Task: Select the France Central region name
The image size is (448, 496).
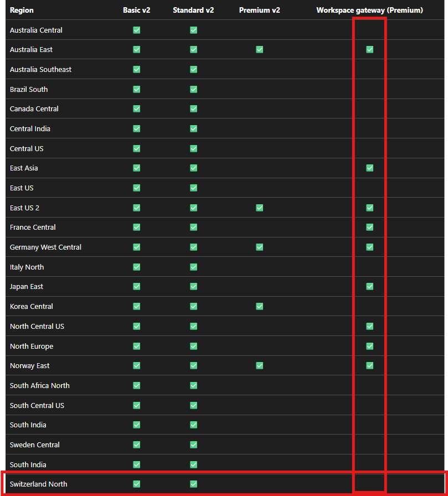Action: coord(33,227)
